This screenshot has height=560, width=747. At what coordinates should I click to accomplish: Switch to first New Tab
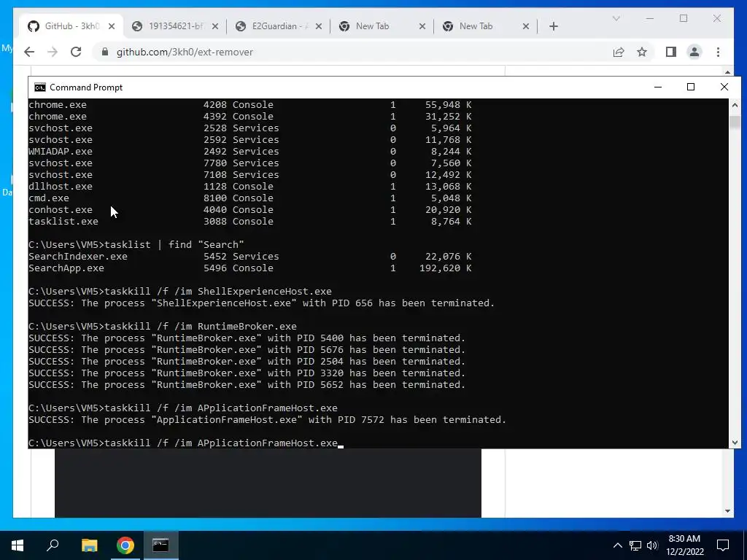pos(383,26)
